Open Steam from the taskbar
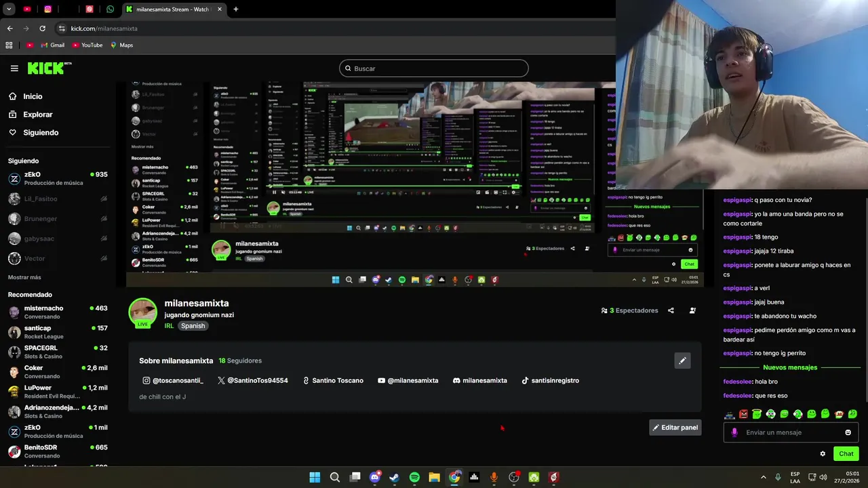The height and width of the screenshot is (488, 868). (395, 477)
